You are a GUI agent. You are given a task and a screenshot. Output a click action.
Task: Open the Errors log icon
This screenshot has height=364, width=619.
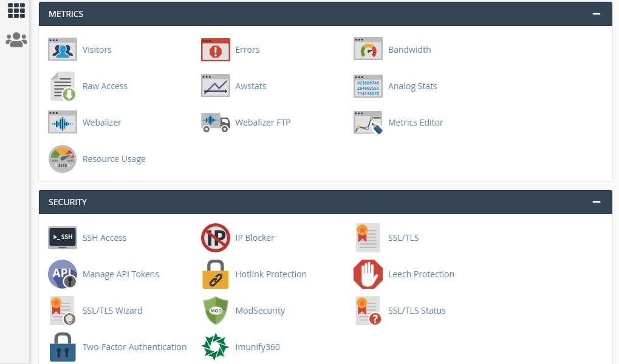click(x=216, y=50)
